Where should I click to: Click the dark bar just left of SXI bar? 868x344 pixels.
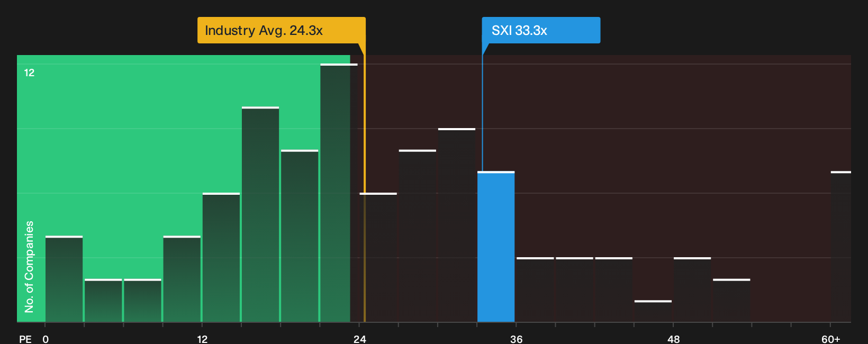click(x=457, y=225)
